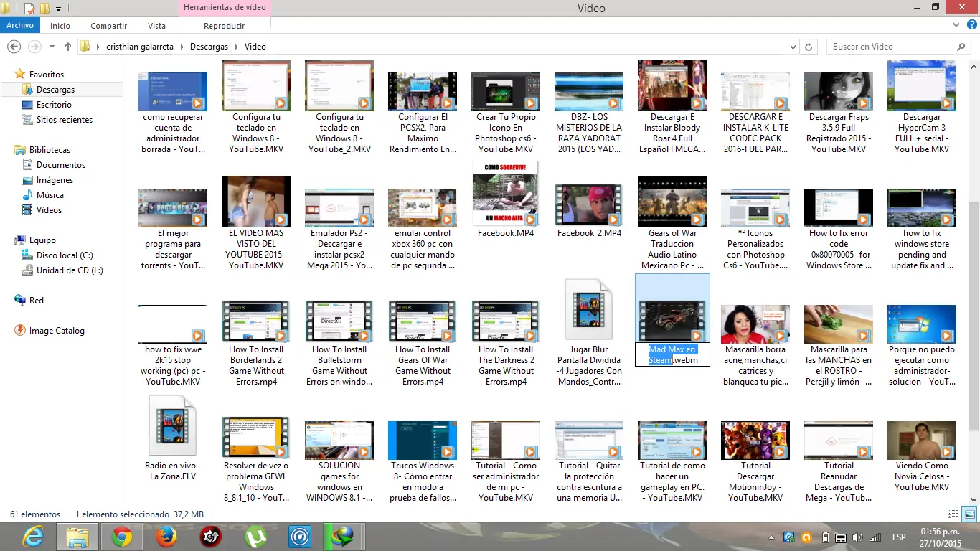Click in the Buscar en Video field
This screenshot has height=551, width=980.
click(x=892, y=47)
